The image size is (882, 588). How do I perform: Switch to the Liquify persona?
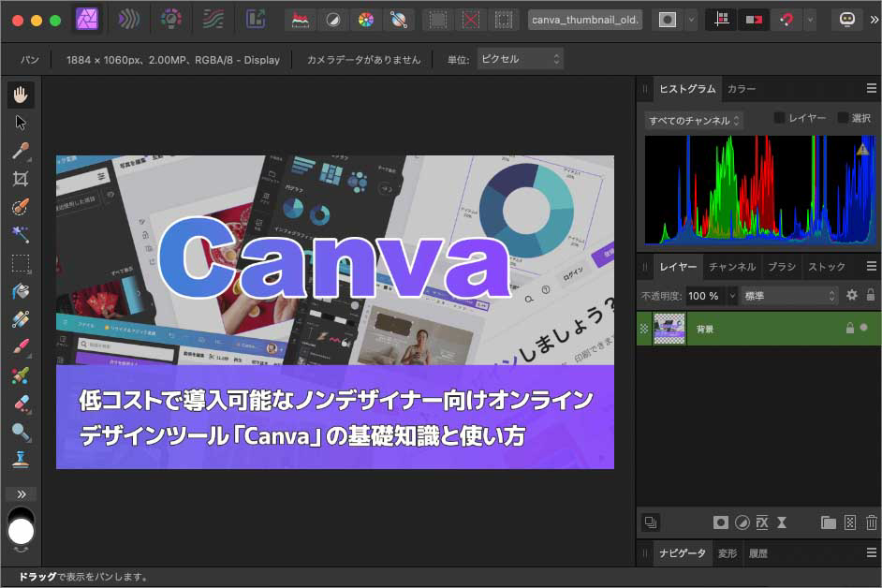128,17
